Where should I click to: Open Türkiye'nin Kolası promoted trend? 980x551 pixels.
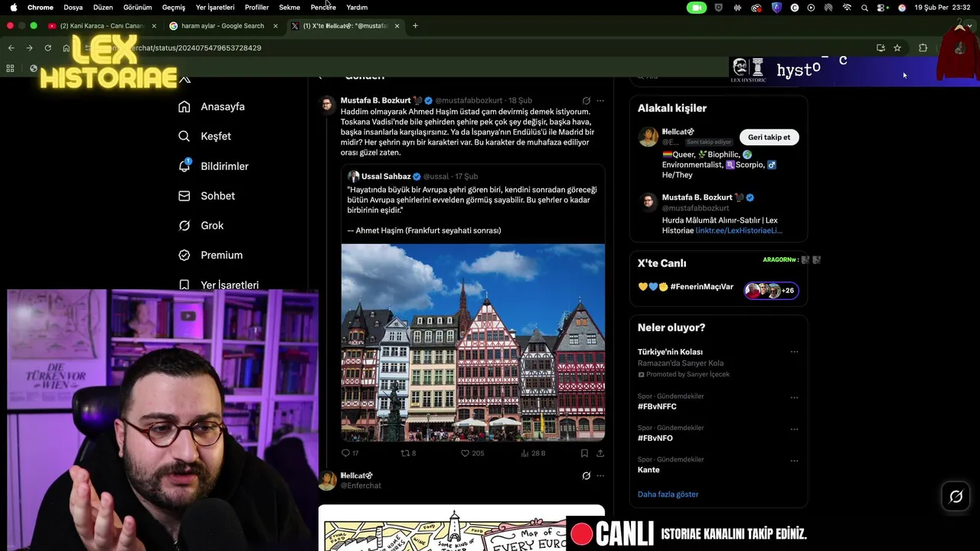pos(670,352)
